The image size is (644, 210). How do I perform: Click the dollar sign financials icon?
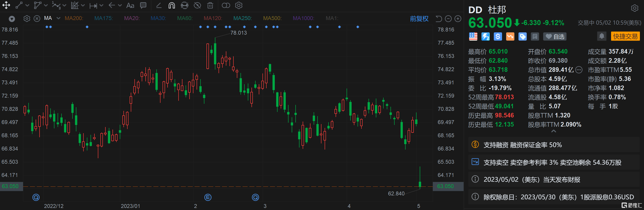click(497, 36)
